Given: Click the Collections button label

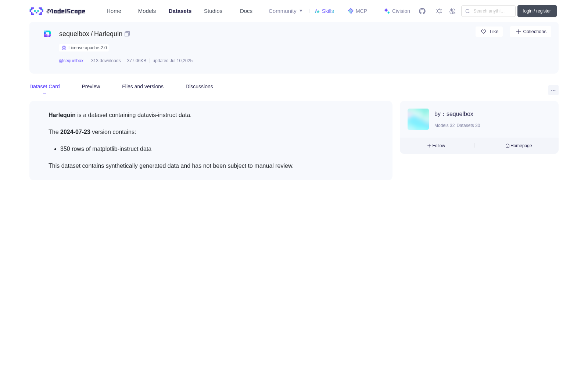Looking at the screenshot, I should pyautogui.click(x=535, y=32).
